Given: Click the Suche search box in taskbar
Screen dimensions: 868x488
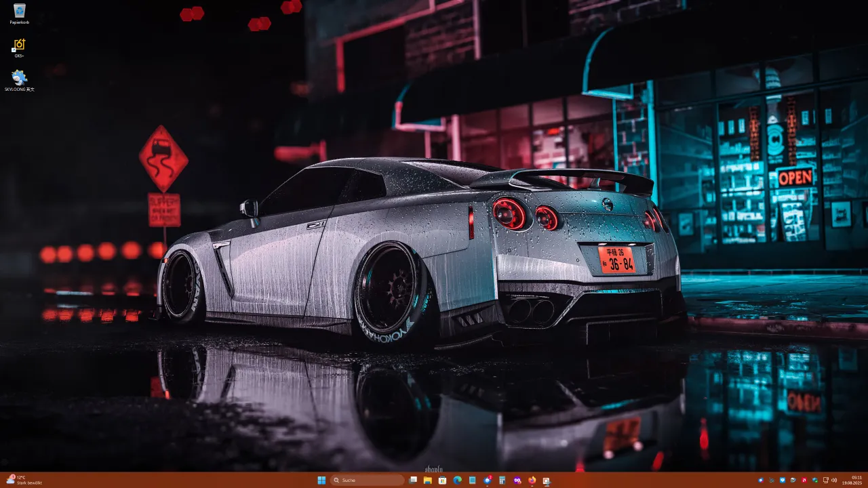Looking at the screenshot, I should (367, 480).
